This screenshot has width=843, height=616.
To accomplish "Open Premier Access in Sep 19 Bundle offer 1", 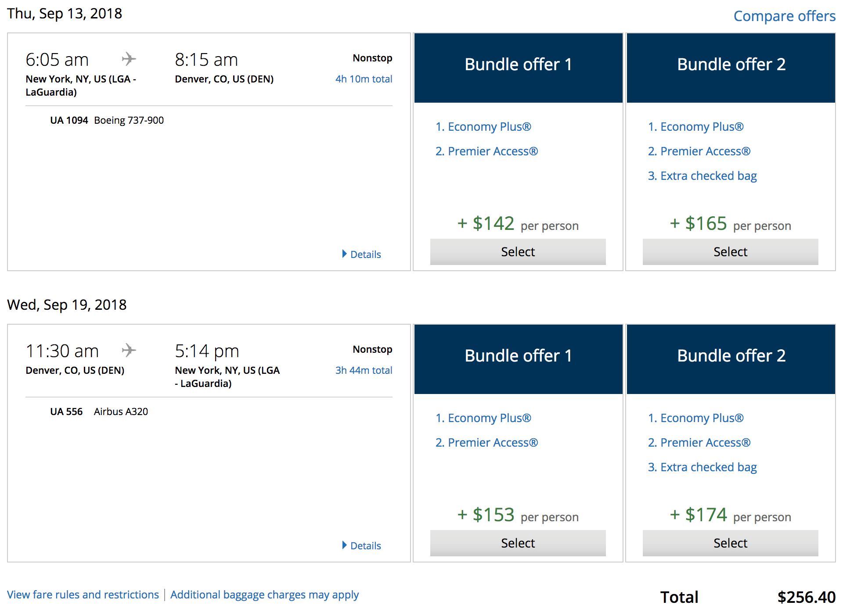I will click(x=486, y=443).
